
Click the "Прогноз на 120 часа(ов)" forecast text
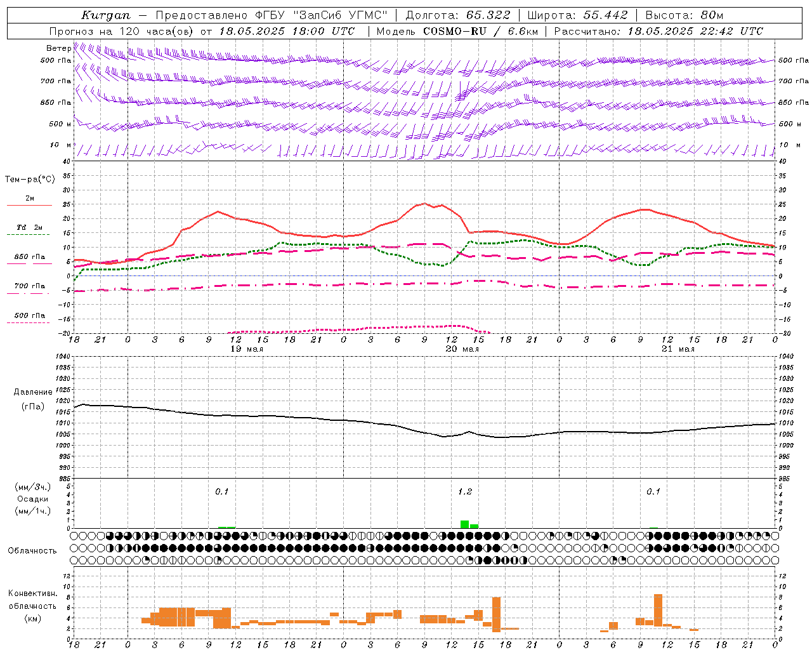(122, 31)
